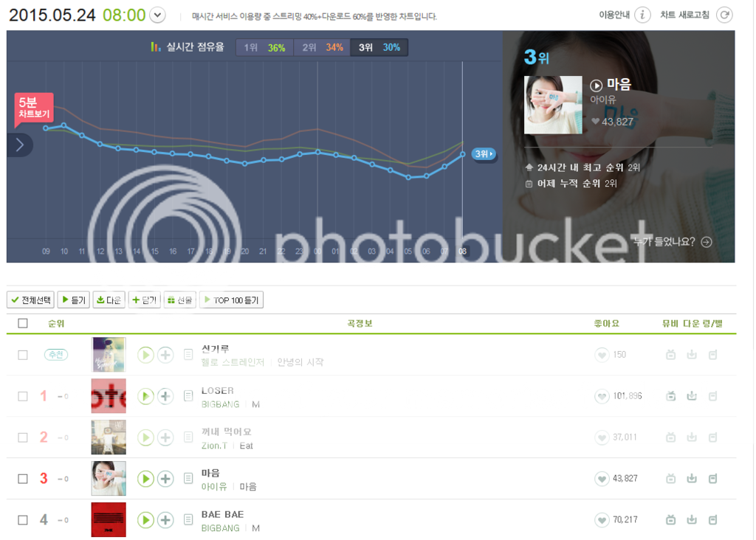Viewport: 756px width, 540px height.
Task: Watch music video for LOSER
Action: point(670,396)
